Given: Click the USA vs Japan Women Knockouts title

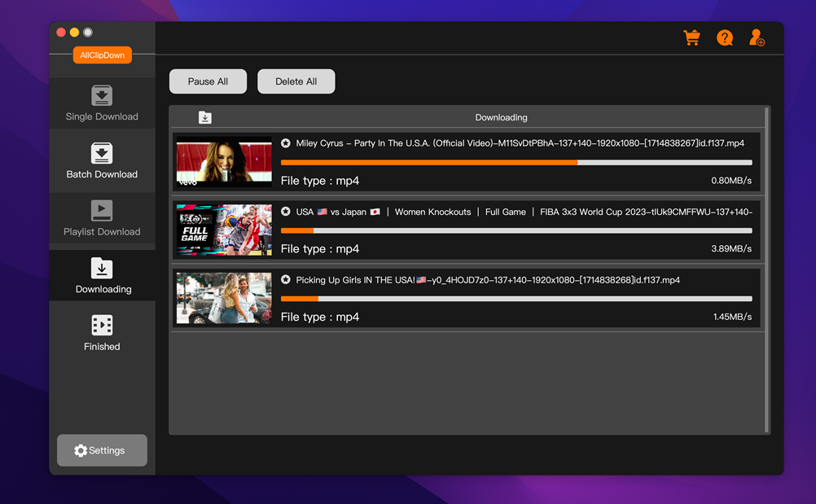Looking at the screenshot, I should 524,212.
